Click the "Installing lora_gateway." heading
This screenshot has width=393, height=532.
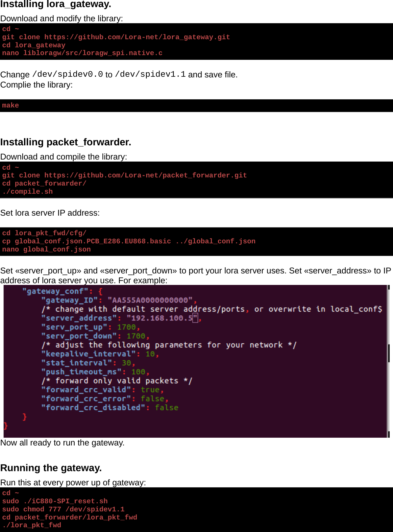point(56,4)
